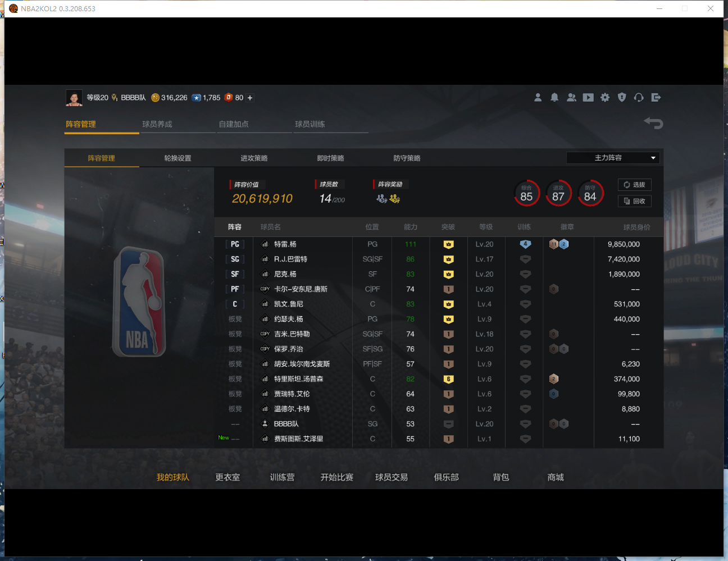Open 背包 in bottom menu
The image size is (728, 561).
[x=501, y=477]
